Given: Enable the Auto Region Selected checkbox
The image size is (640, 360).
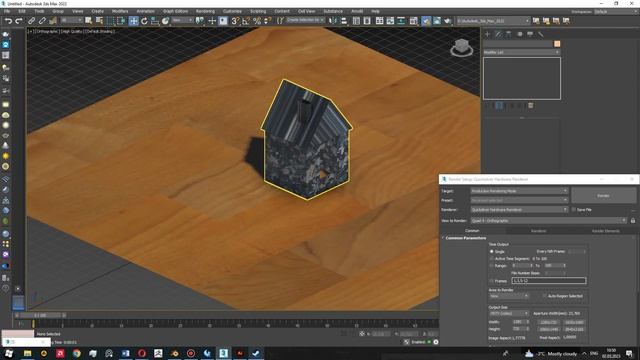Looking at the screenshot, I should 544,296.
